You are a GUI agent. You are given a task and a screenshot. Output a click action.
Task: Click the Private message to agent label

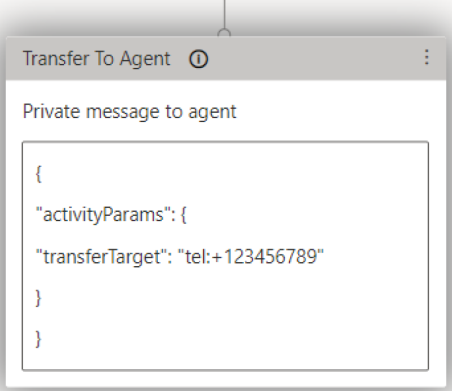click(129, 111)
